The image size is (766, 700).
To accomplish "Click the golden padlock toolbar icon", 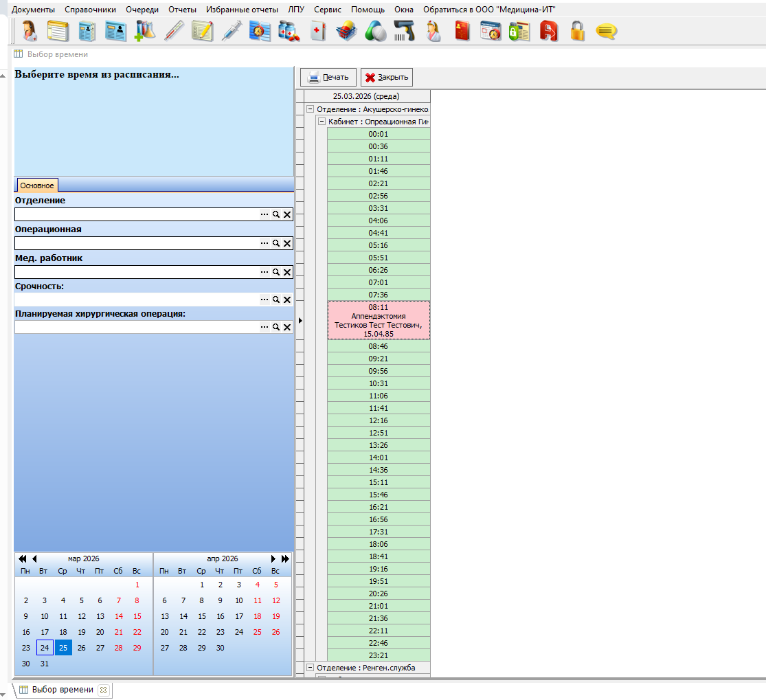I will 577,32.
